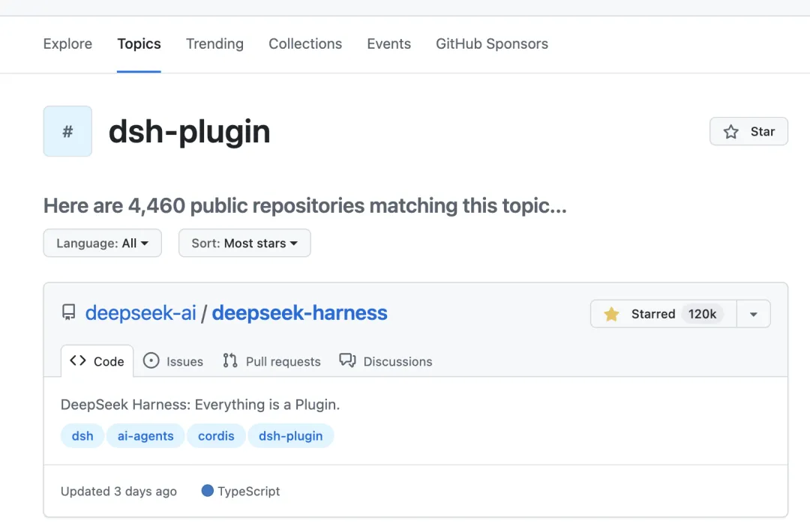Open the cordis topic tag
Screen dimensions: 810x532
point(216,436)
